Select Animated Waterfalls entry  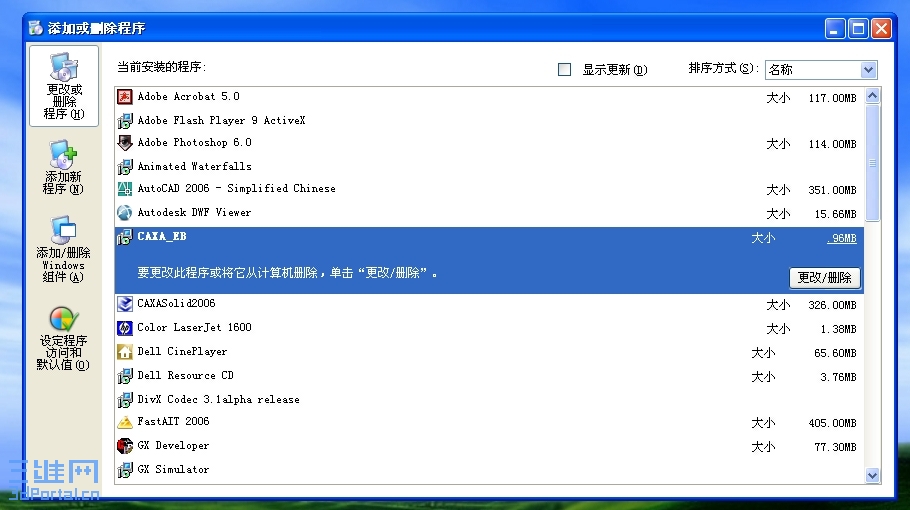(x=489, y=167)
